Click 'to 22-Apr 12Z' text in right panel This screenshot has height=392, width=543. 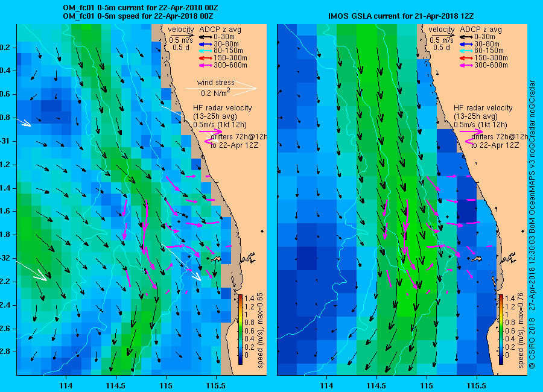(x=495, y=145)
